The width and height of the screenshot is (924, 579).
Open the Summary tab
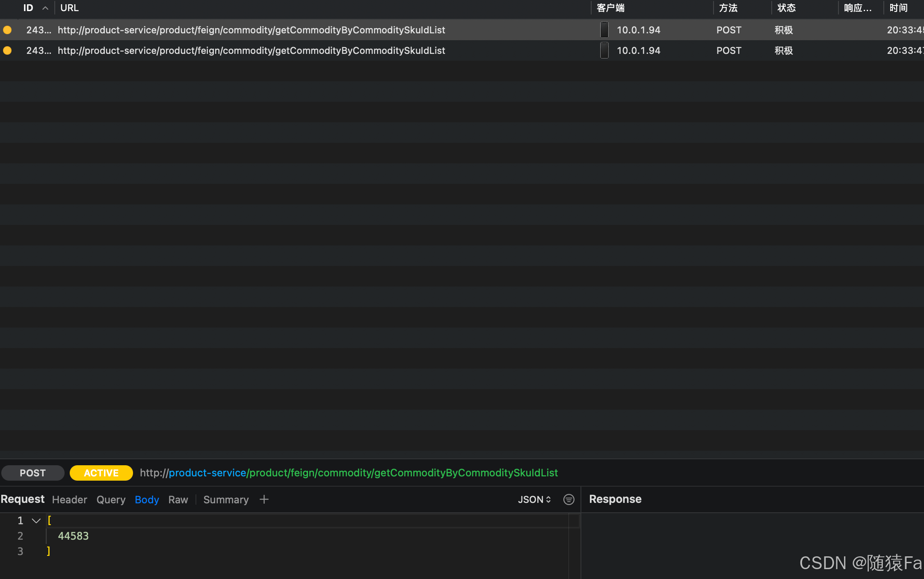click(x=226, y=499)
